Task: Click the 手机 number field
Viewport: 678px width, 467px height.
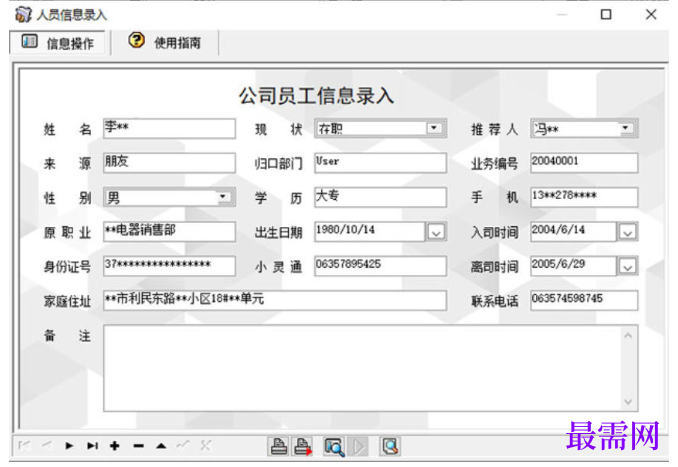Action: point(584,197)
